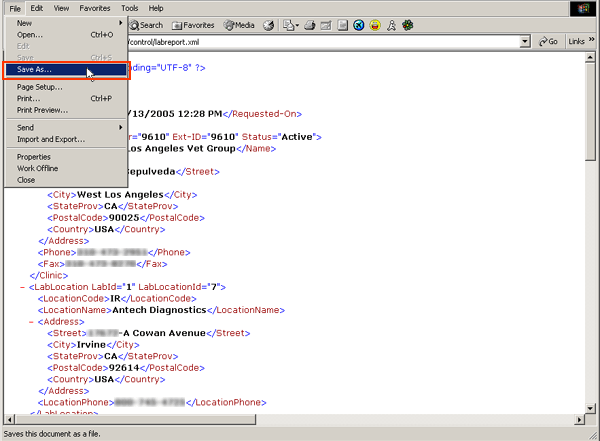Click the blue airplane circle toolbar icon
The height and width of the screenshot is (441, 600).
tap(359, 26)
